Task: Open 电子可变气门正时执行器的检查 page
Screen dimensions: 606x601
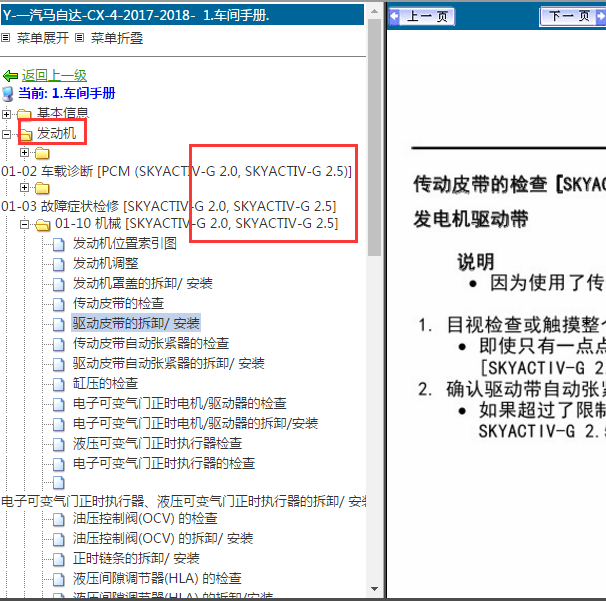Action: pyautogui.click(x=164, y=463)
